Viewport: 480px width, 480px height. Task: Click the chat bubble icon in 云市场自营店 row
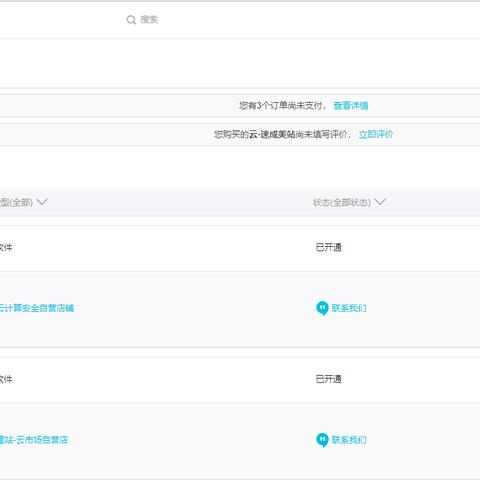pos(322,440)
